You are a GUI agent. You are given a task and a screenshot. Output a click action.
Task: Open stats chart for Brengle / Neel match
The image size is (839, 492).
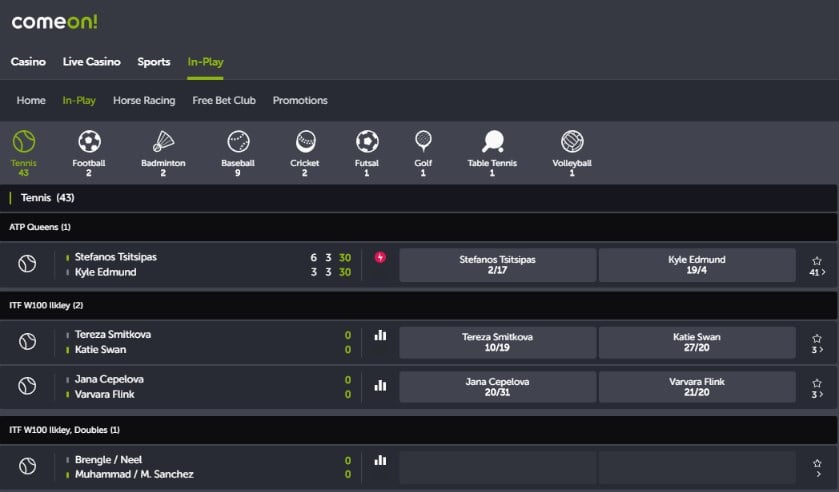coord(380,460)
